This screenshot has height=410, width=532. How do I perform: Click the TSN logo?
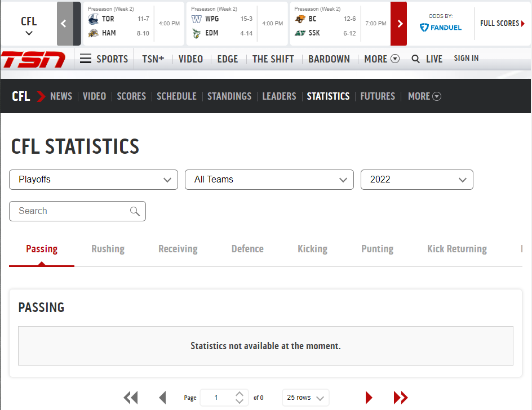34,59
